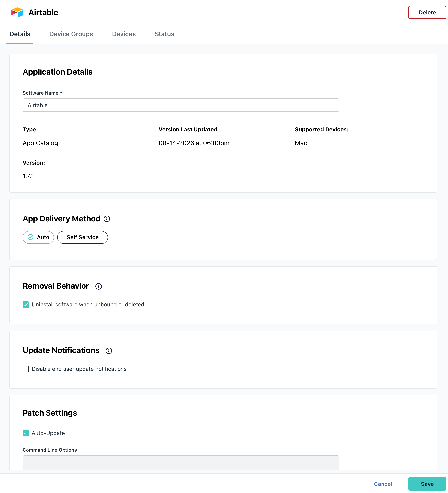
Task: Select Auto delivery method
Action: (x=38, y=237)
